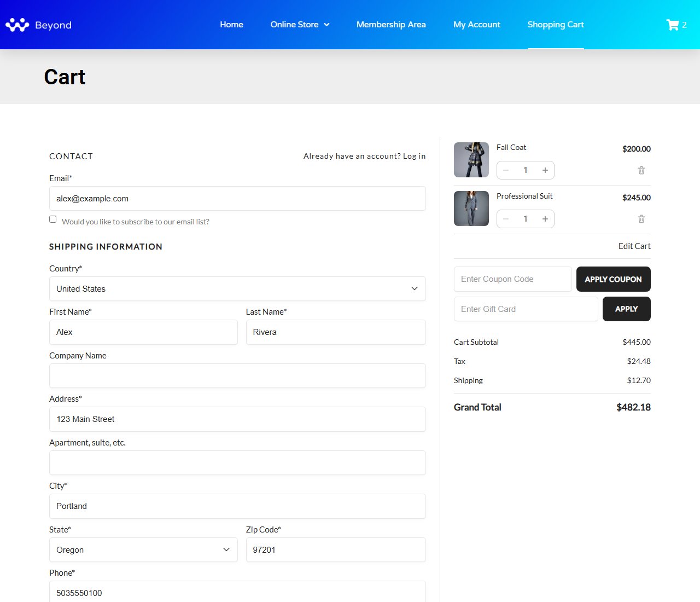Click the Enter Coupon Code field
The width and height of the screenshot is (700, 602).
[x=513, y=279]
